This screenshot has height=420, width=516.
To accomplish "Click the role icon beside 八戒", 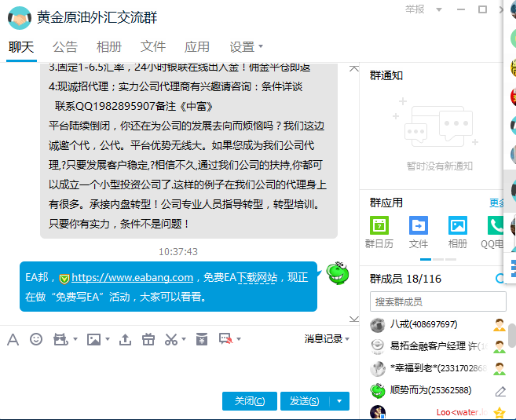I will coord(500,325).
